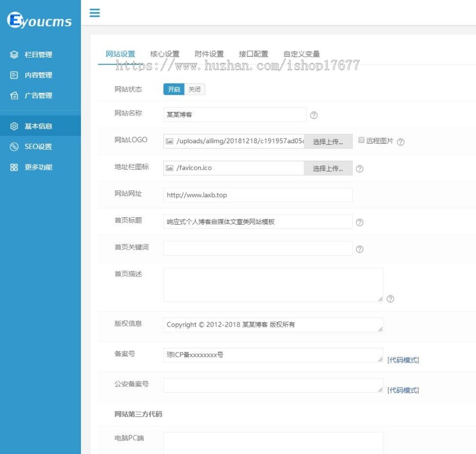This screenshot has width=476, height=454.
Task: Click the 更多功能 grid icon
Action: pyautogui.click(x=14, y=167)
